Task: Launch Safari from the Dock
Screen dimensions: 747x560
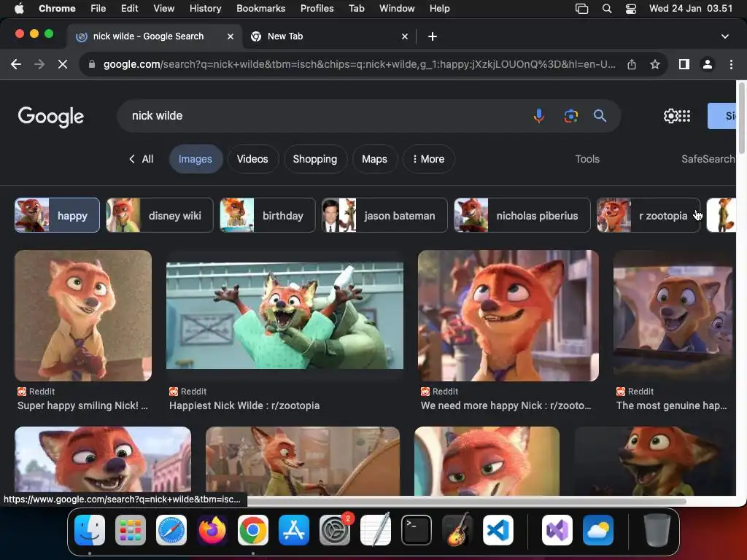Action: (171, 530)
